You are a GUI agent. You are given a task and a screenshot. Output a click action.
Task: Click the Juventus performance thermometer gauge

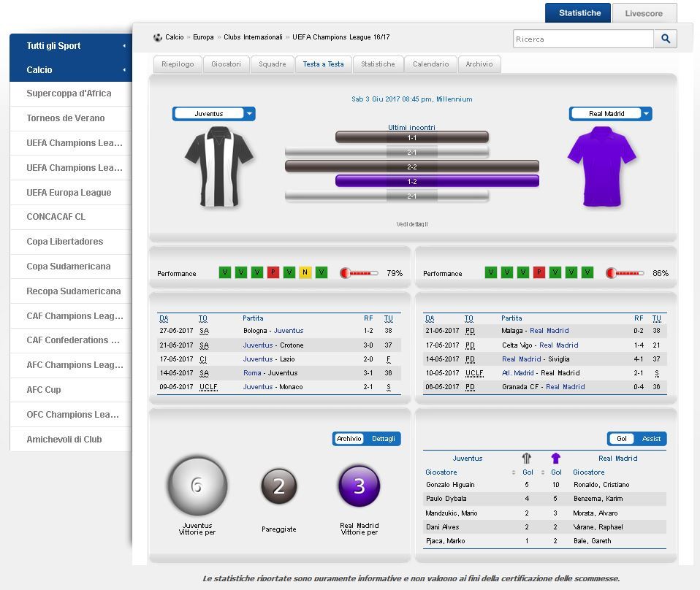pyautogui.click(x=359, y=272)
